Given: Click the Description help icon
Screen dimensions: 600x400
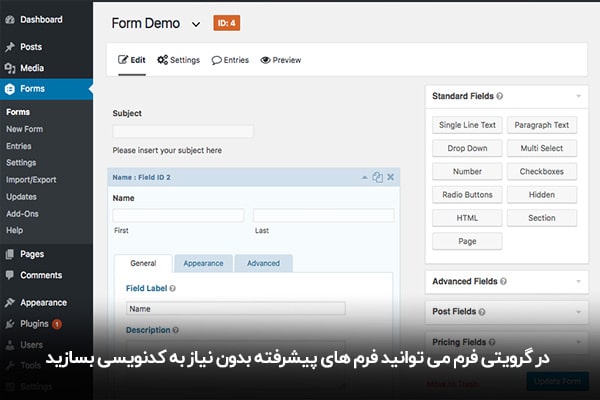Looking at the screenshot, I should [176, 330].
